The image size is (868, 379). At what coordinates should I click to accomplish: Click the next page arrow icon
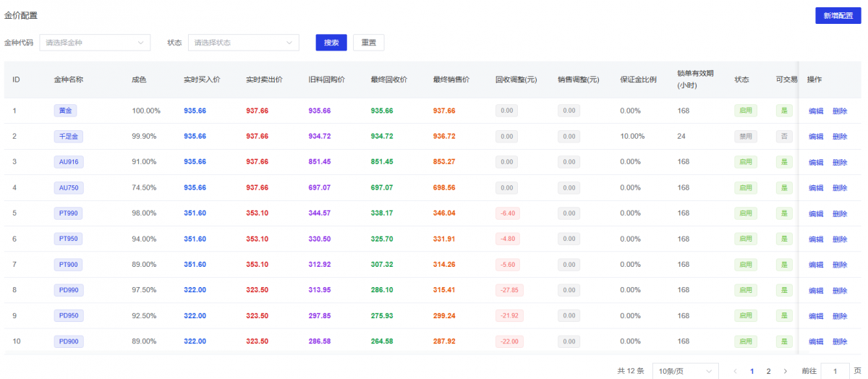[786, 371]
